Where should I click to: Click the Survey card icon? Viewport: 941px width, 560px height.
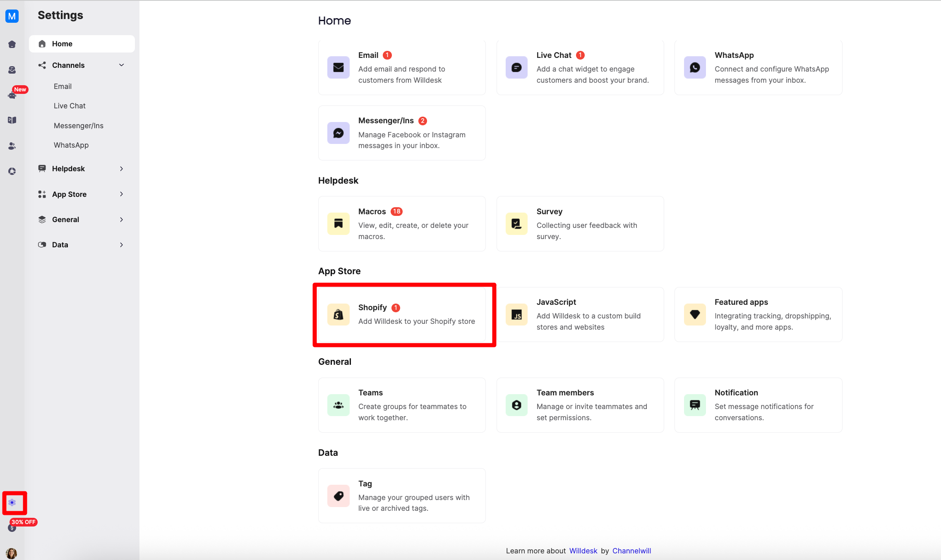pyautogui.click(x=516, y=224)
